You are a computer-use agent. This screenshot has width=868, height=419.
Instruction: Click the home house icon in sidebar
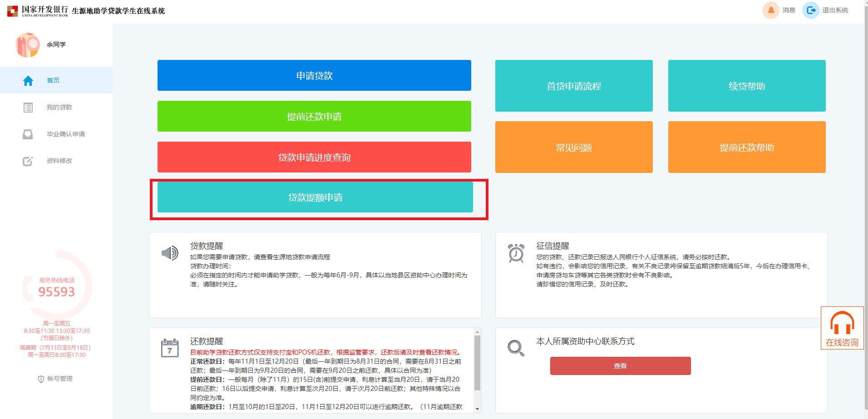[x=28, y=80]
